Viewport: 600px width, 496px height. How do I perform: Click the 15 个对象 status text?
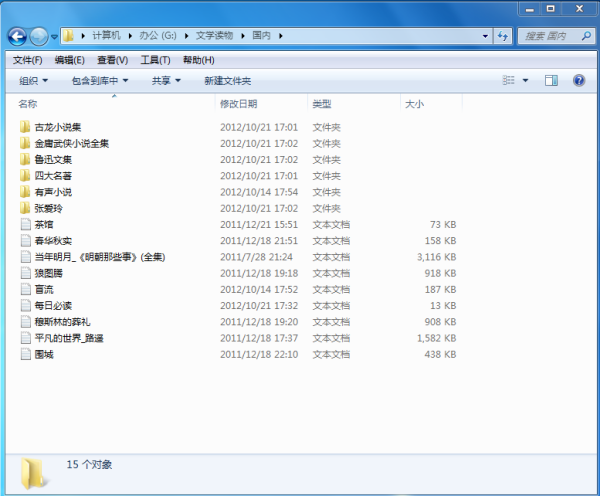pyautogui.click(x=89, y=465)
